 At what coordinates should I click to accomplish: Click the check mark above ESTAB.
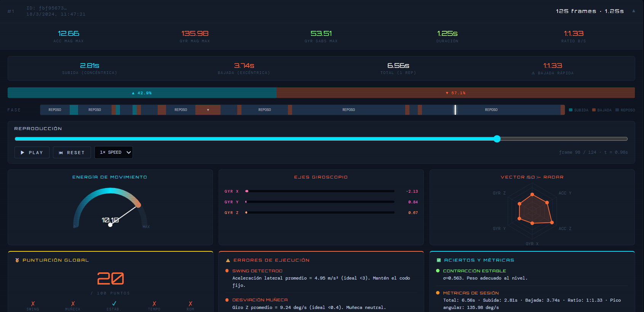tap(114, 304)
